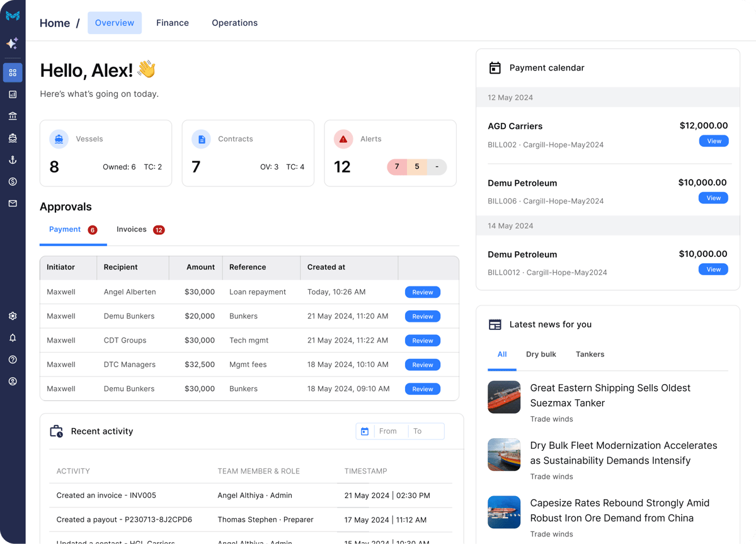Open the payments dollar icon in sidebar
Viewport: 756px width, 544px height.
click(x=13, y=181)
